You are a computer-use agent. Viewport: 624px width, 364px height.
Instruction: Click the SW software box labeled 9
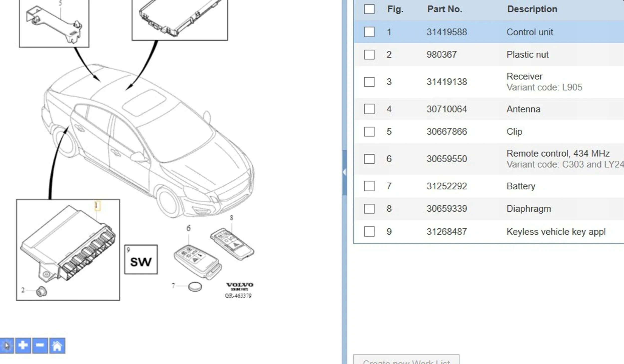[x=141, y=259]
